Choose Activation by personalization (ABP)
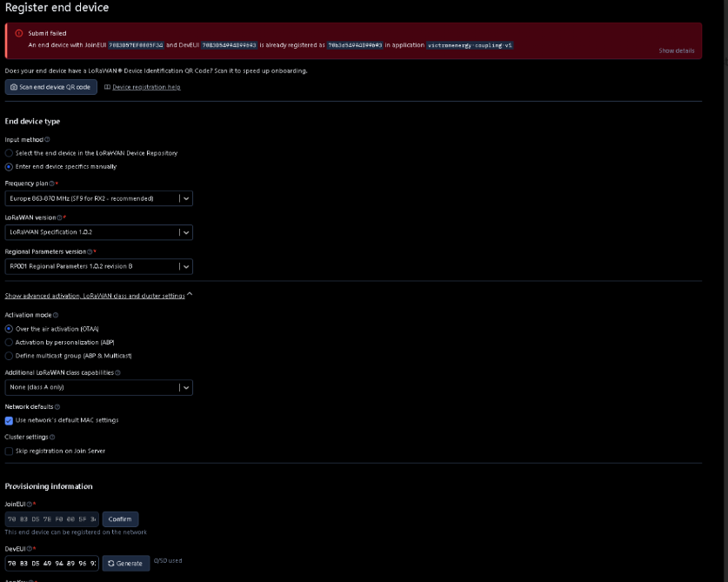 click(x=10, y=343)
